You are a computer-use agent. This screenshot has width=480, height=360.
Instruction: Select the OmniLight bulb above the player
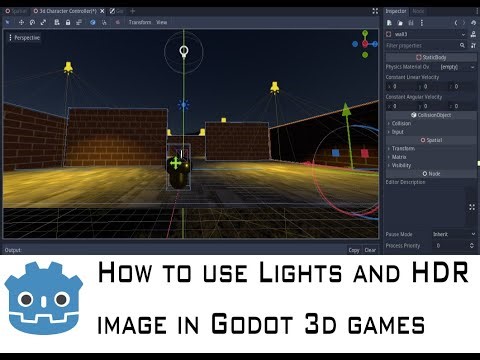[x=184, y=51]
